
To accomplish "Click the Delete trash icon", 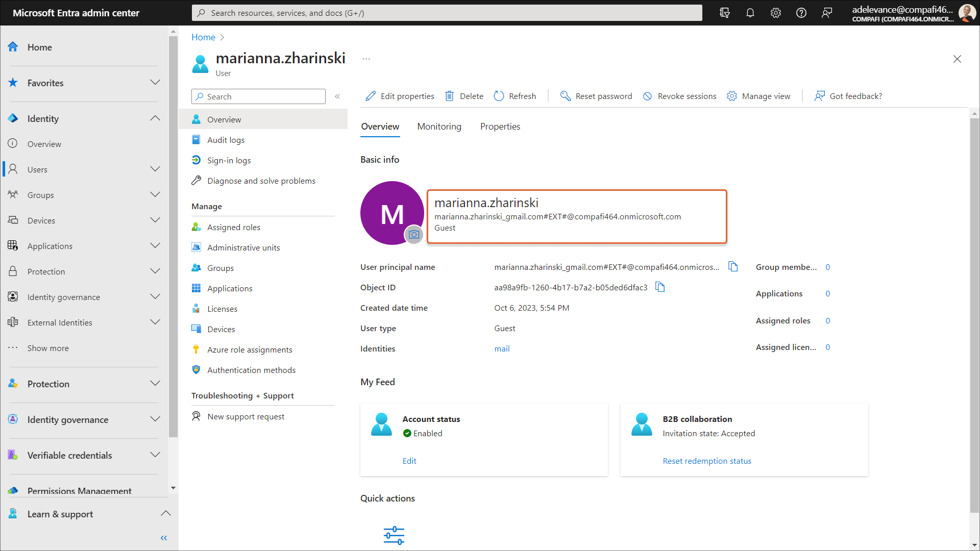I will tap(449, 96).
